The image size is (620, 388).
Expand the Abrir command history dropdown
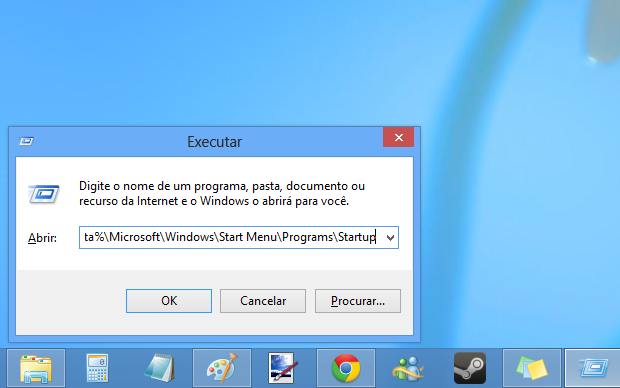(x=390, y=238)
